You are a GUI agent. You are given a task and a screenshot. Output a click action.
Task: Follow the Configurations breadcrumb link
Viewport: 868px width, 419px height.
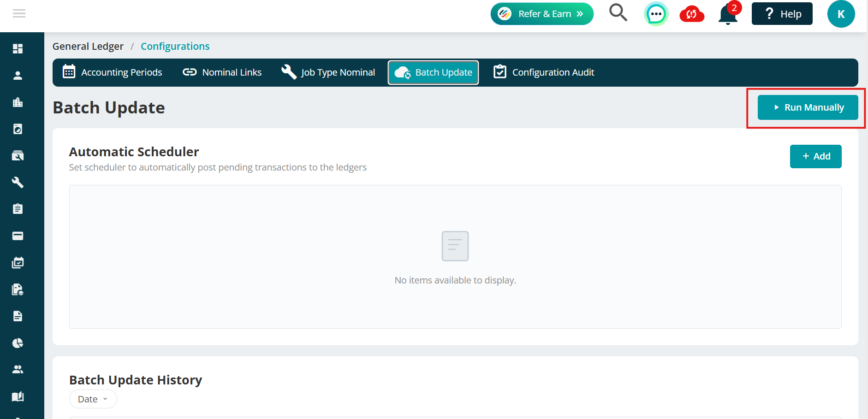click(x=175, y=47)
